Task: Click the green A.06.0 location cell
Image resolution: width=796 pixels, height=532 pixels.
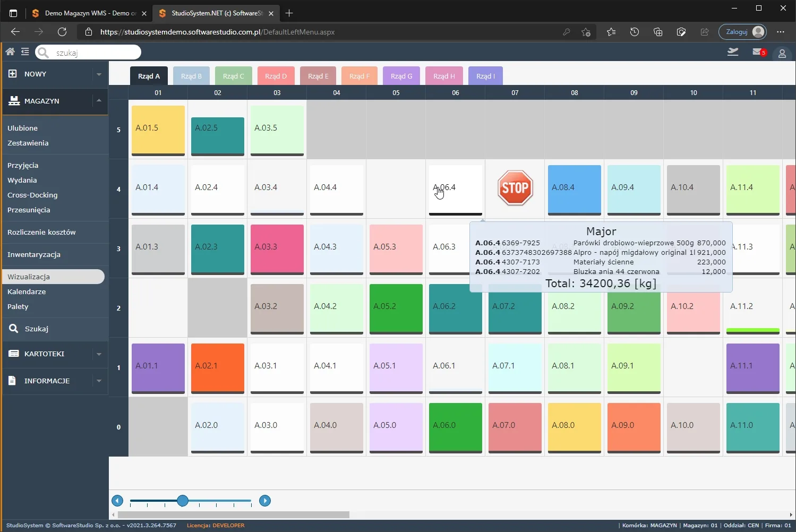Action: click(456, 428)
